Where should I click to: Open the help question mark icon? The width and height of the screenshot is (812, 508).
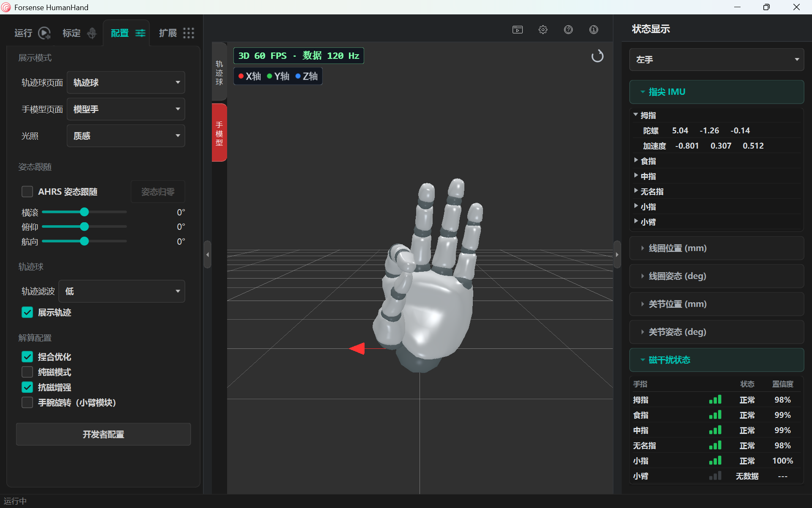click(x=568, y=30)
